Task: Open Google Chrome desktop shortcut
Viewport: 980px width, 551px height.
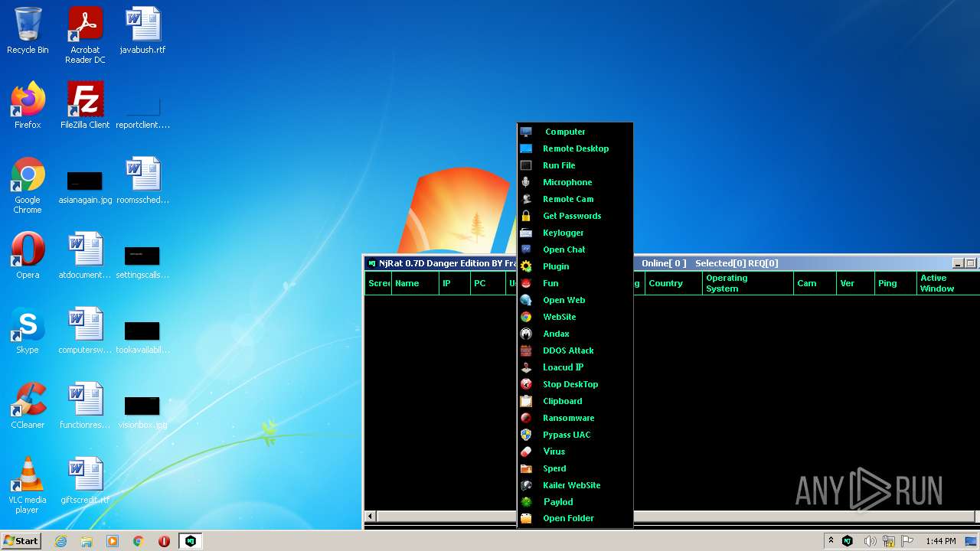Action: pyautogui.click(x=28, y=186)
